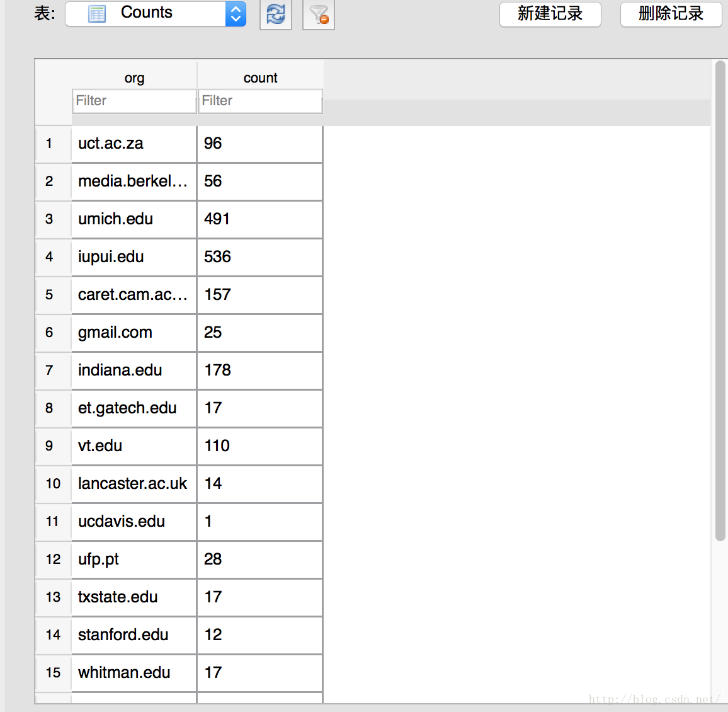Select the count cell with value 14
The width and height of the screenshot is (728, 712).
coord(260,484)
